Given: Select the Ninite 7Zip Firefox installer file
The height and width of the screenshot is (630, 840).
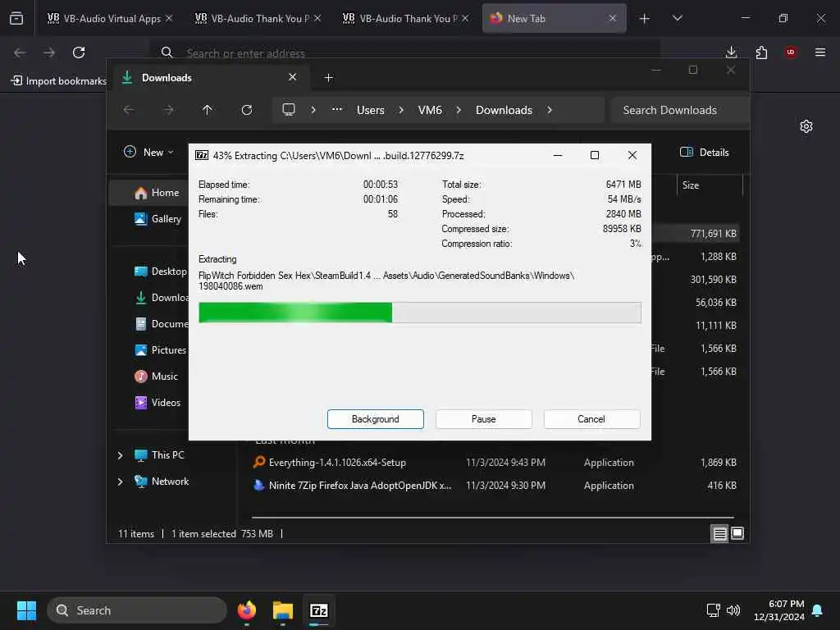Looking at the screenshot, I should coord(353,486).
